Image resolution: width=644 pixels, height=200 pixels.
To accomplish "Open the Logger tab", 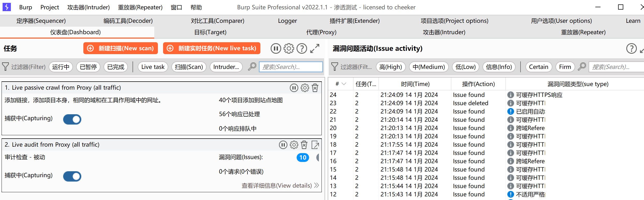I will pyautogui.click(x=288, y=21).
